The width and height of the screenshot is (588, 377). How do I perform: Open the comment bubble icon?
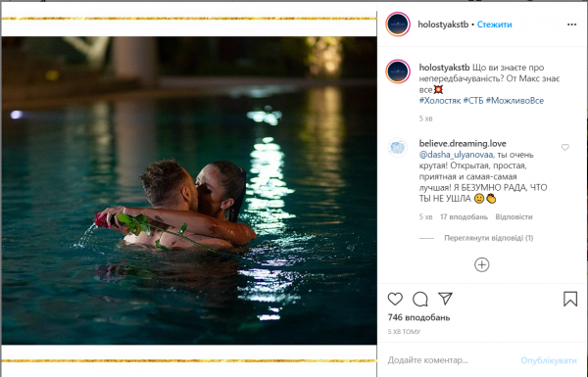click(x=420, y=299)
